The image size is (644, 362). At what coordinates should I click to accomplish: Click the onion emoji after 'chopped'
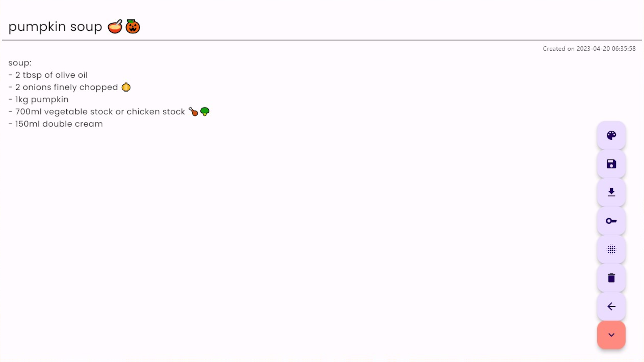pos(126,87)
